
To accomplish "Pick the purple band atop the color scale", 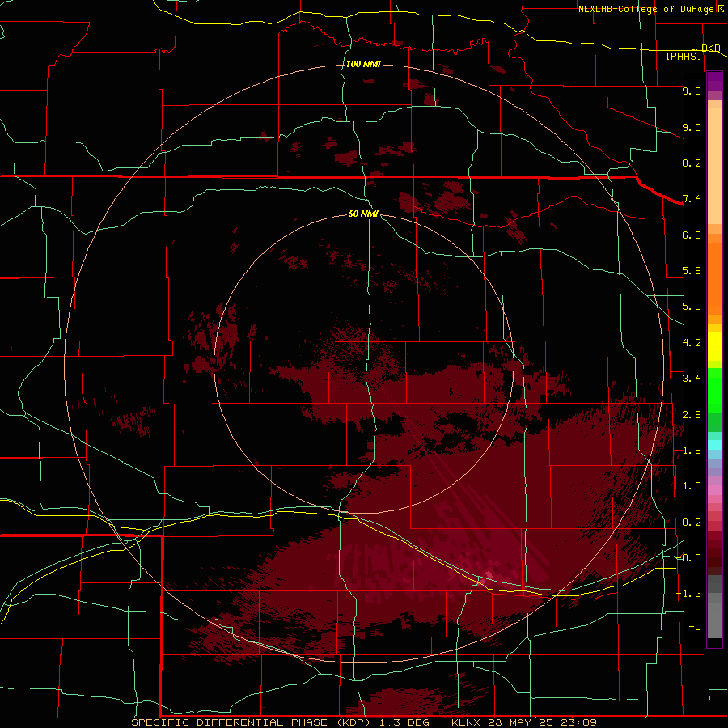I will coord(714,80).
